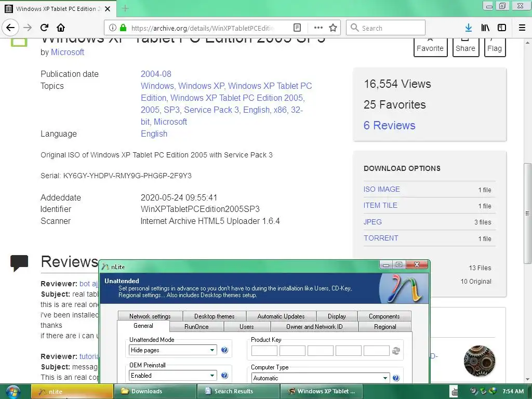Click '10 Original' text
532x399 pixels.
[x=476, y=281]
